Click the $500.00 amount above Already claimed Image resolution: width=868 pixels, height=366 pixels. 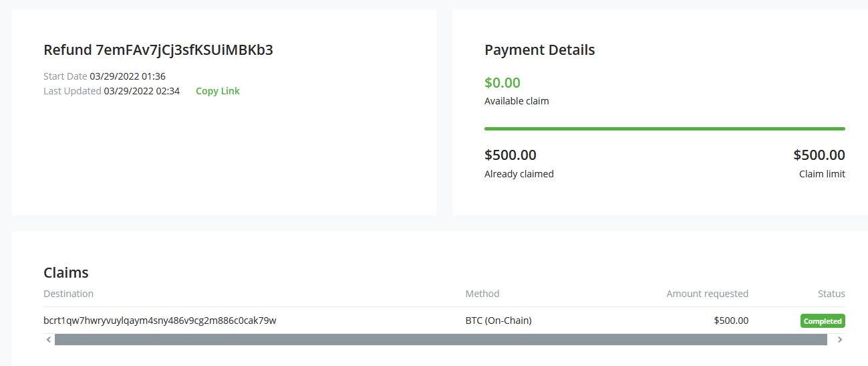point(510,155)
